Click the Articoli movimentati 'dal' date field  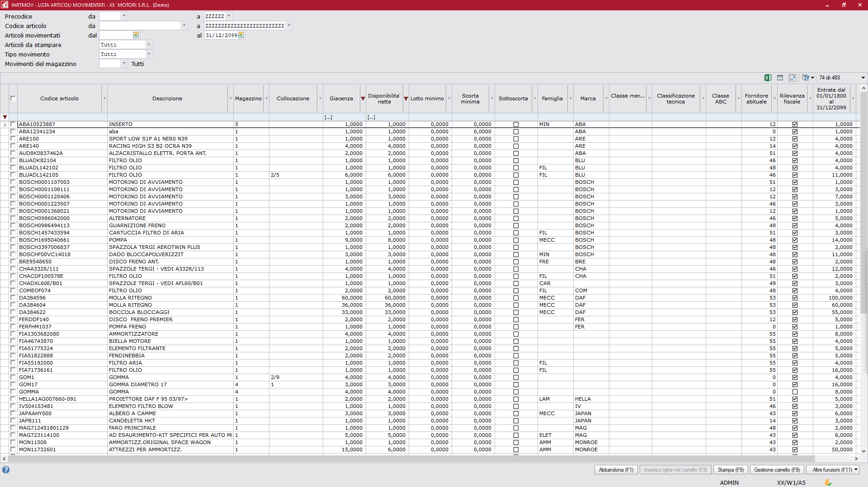[116, 35]
